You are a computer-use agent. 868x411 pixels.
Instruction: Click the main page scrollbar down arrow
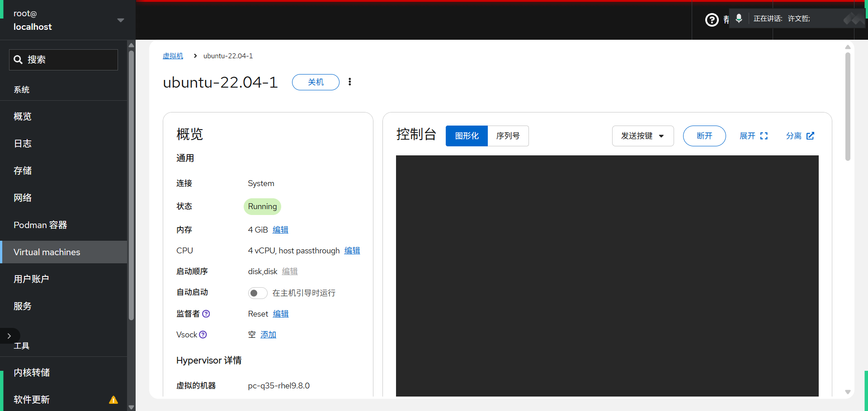pos(848,392)
